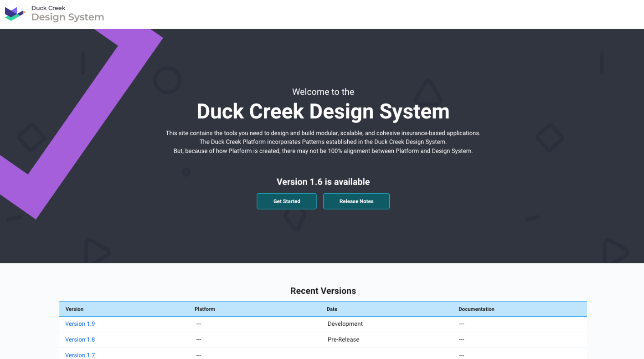Image resolution: width=644 pixels, height=359 pixels.
Task: Click the Version column header
Action: coord(75,309)
